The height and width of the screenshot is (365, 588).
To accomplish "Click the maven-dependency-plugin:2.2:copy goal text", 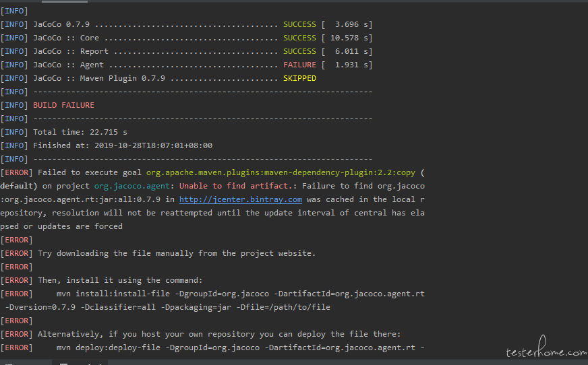I will click(281, 172).
